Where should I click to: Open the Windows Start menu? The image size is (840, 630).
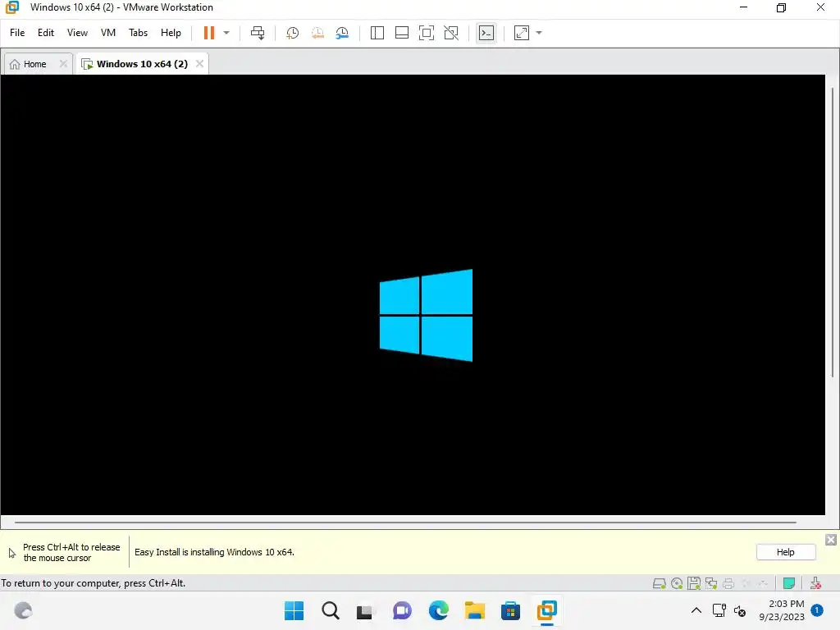pos(294,610)
